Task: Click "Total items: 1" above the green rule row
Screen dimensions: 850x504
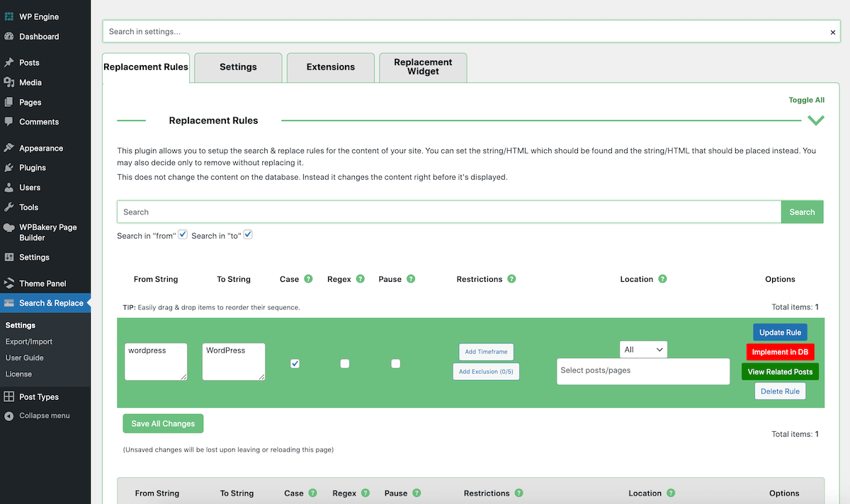Action: (x=795, y=307)
